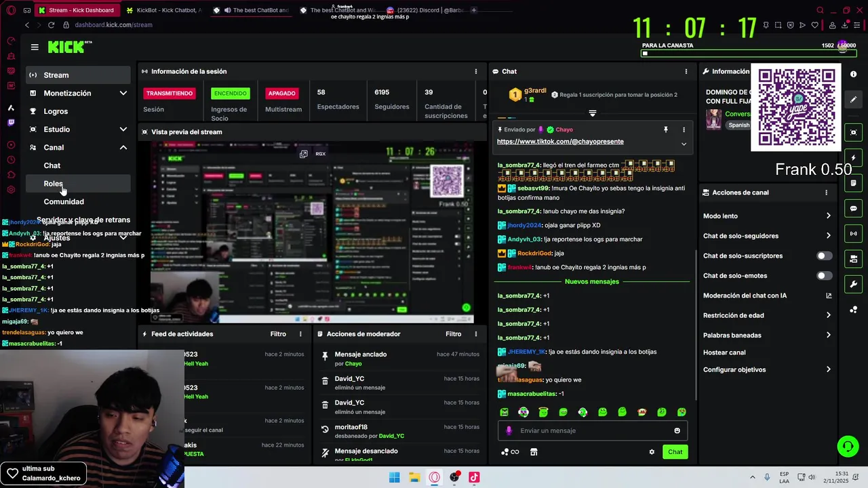Click the chat bubble icon in the right rail

pos(853,208)
